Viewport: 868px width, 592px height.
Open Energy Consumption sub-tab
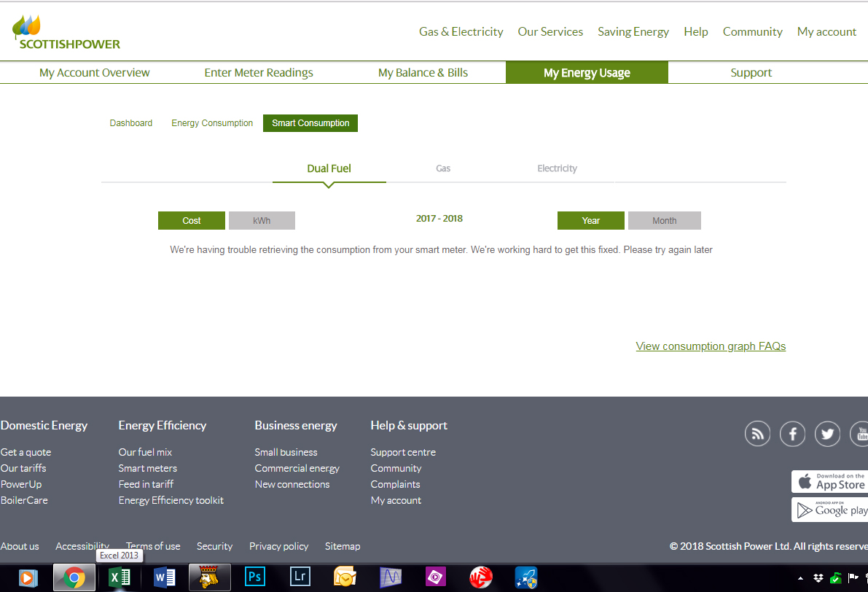(x=212, y=123)
